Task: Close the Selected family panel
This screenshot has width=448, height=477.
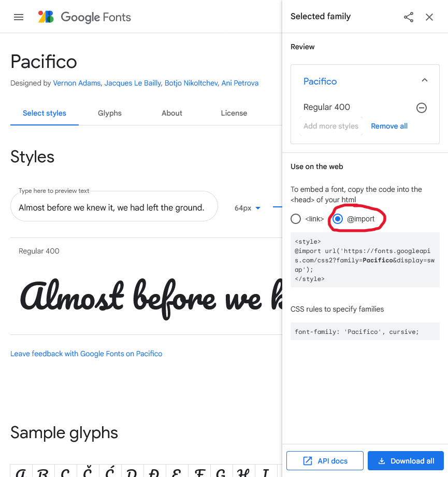Action: [x=429, y=17]
